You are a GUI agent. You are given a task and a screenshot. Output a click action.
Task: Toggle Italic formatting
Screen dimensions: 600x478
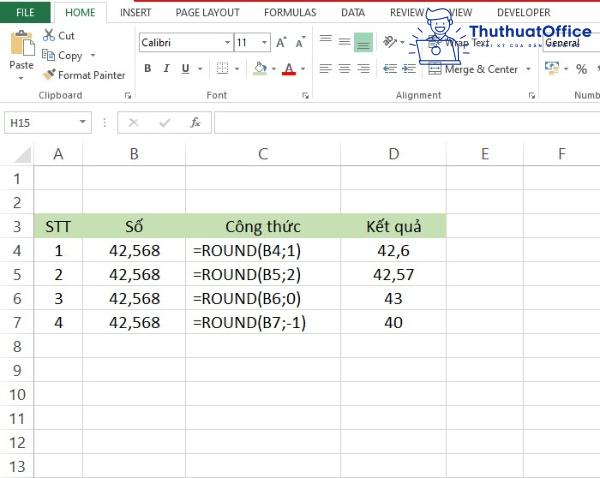[x=166, y=69]
